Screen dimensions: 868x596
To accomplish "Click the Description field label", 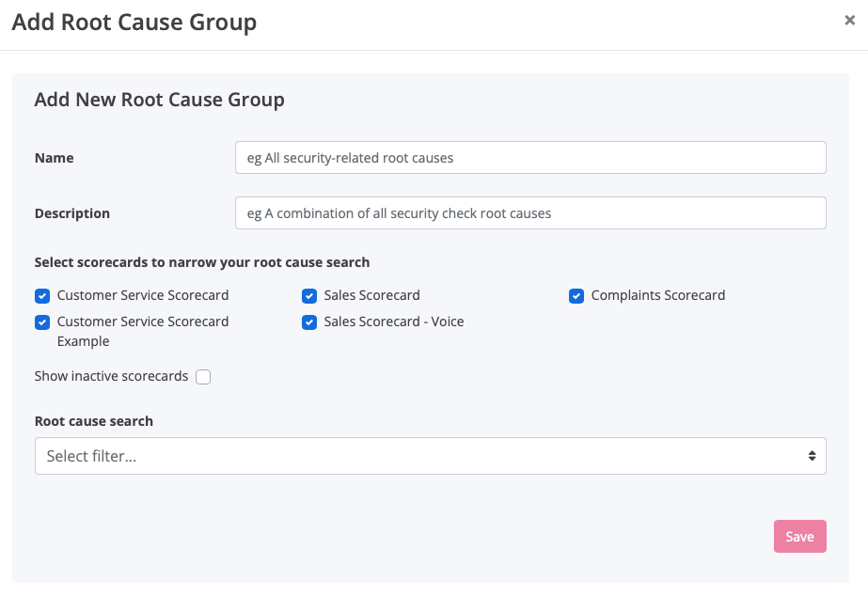I will point(72,213).
